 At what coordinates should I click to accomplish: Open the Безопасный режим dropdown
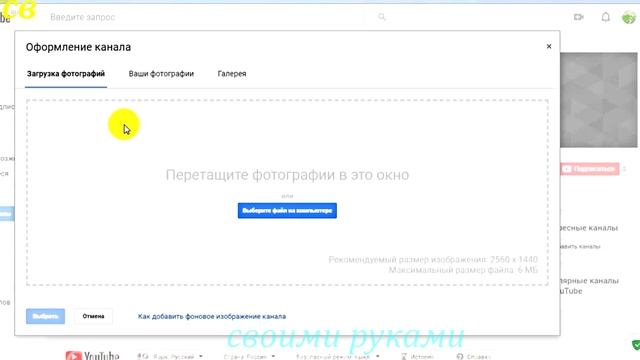pos(337,356)
